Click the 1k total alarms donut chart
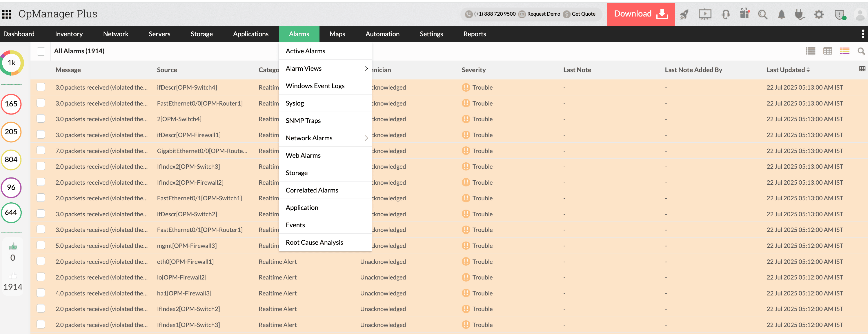Image resolution: width=868 pixels, height=334 pixels. (x=12, y=63)
